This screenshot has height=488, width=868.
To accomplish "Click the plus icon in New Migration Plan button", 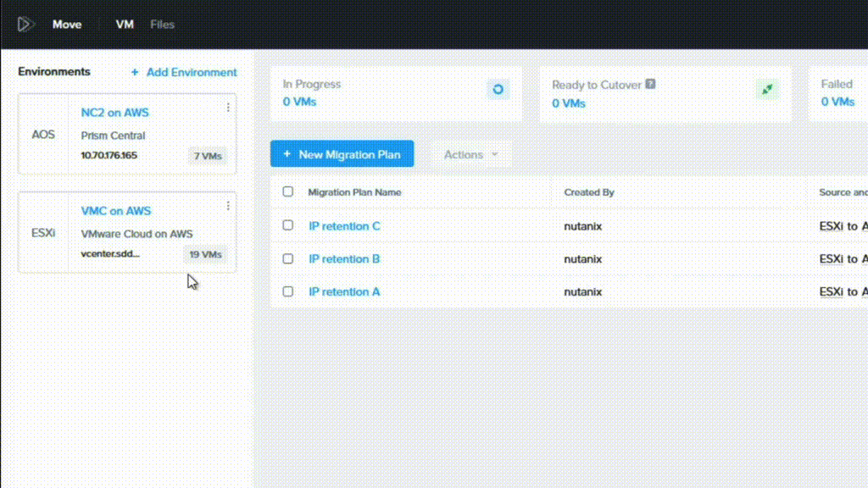I will tap(287, 154).
